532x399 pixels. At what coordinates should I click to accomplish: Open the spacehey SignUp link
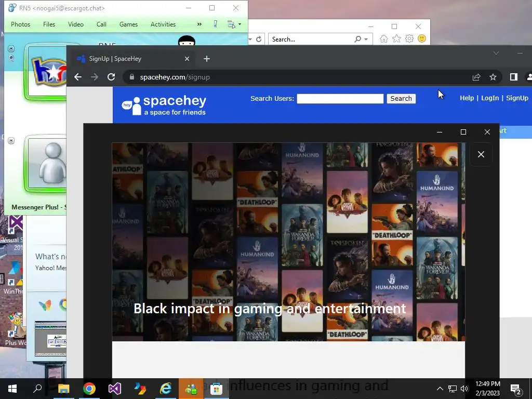coord(517,98)
